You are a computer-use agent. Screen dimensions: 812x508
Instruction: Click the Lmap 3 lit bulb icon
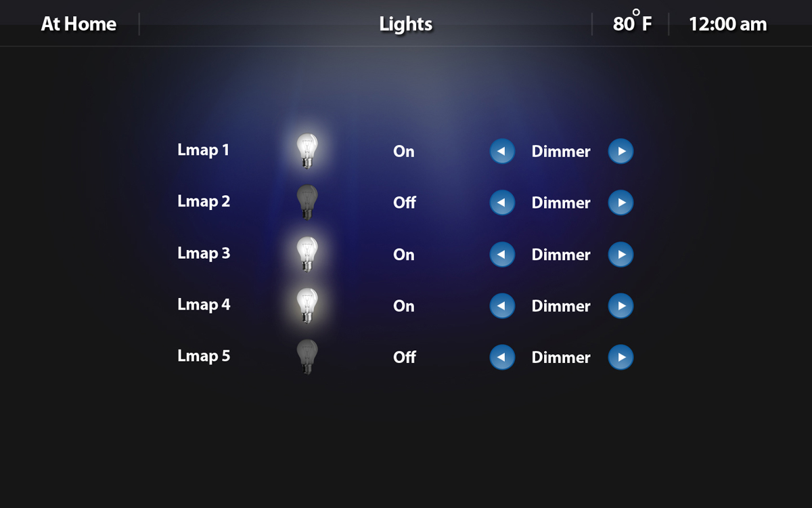click(x=307, y=254)
